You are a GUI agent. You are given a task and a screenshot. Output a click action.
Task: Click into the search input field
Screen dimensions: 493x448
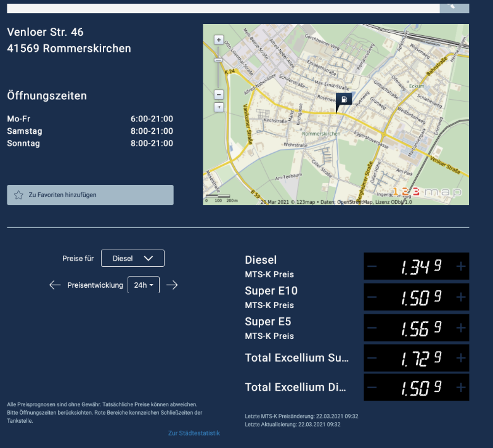[x=222, y=6]
